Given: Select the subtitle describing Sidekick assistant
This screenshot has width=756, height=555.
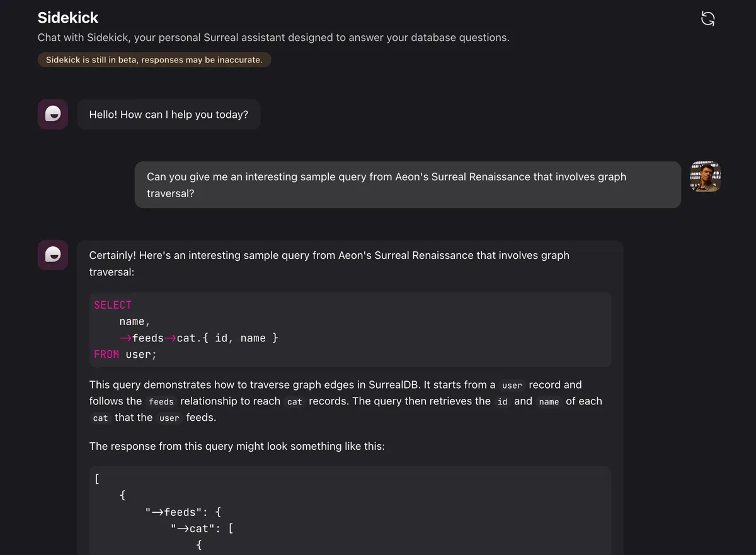Looking at the screenshot, I should [273, 37].
